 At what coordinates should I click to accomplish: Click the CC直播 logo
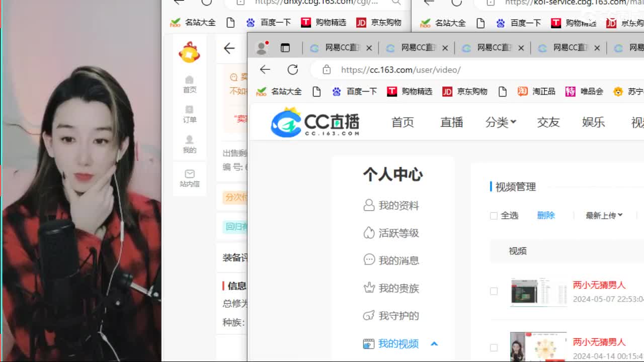coord(315,122)
